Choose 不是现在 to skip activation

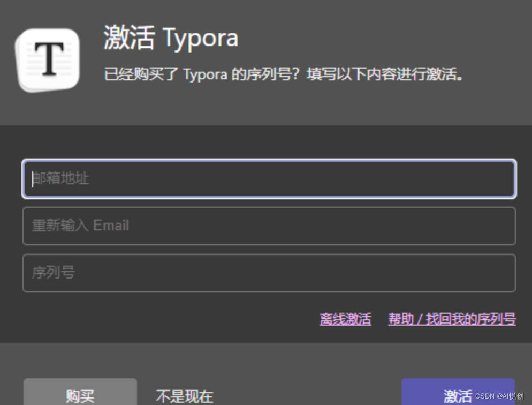[185, 396]
